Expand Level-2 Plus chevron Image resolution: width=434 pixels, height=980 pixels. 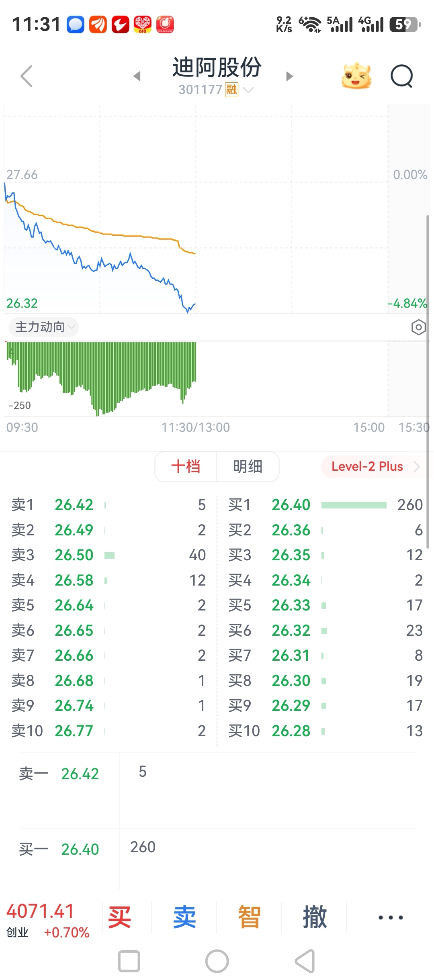point(416,466)
